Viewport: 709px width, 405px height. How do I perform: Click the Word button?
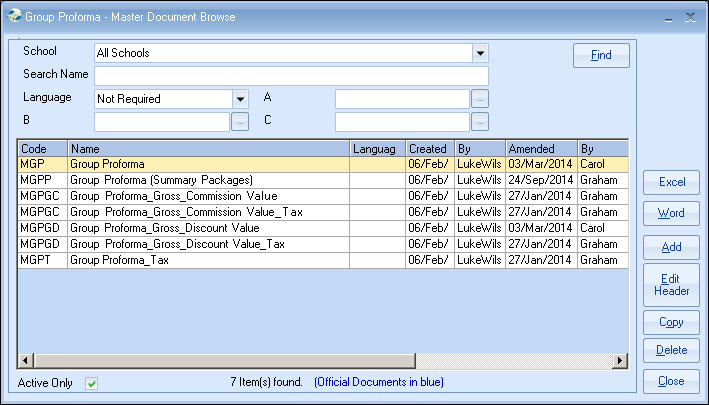coord(671,214)
